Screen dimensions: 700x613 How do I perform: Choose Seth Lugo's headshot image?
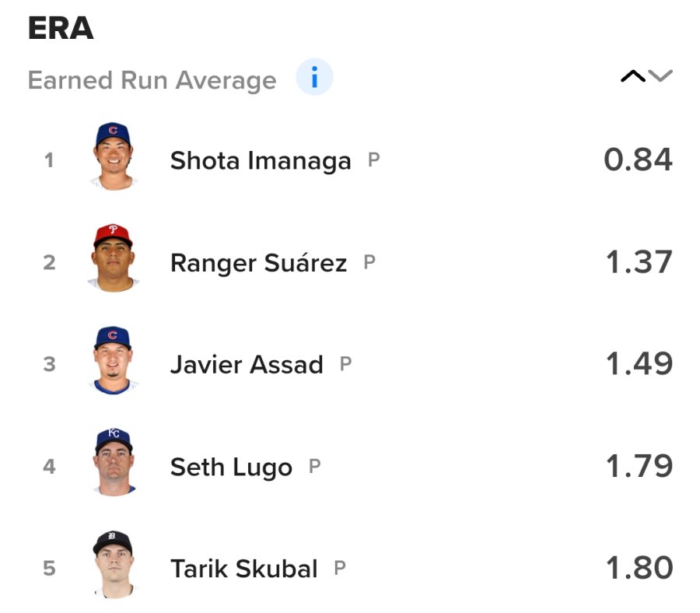[113, 462]
